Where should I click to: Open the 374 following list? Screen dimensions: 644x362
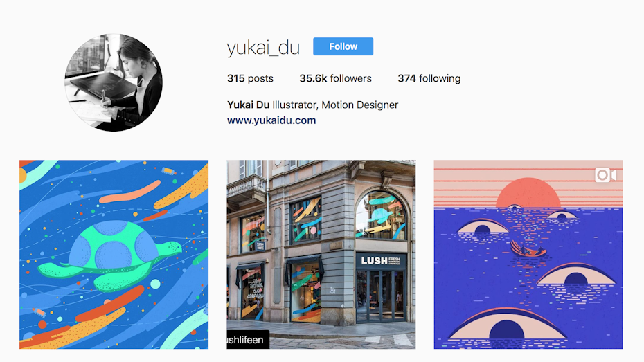pos(429,78)
